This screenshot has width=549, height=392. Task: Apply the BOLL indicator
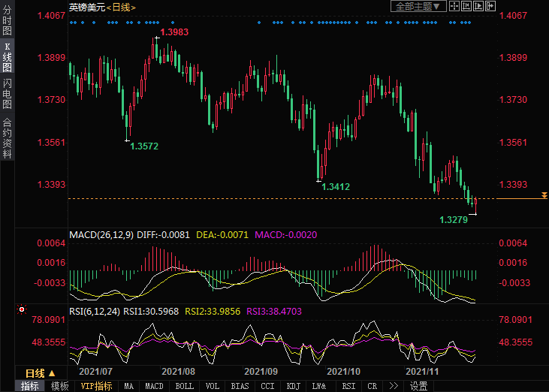[184, 386]
